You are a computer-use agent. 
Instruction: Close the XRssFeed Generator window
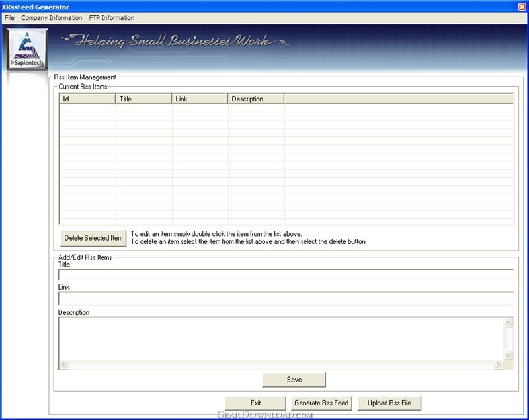click(x=522, y=7)
